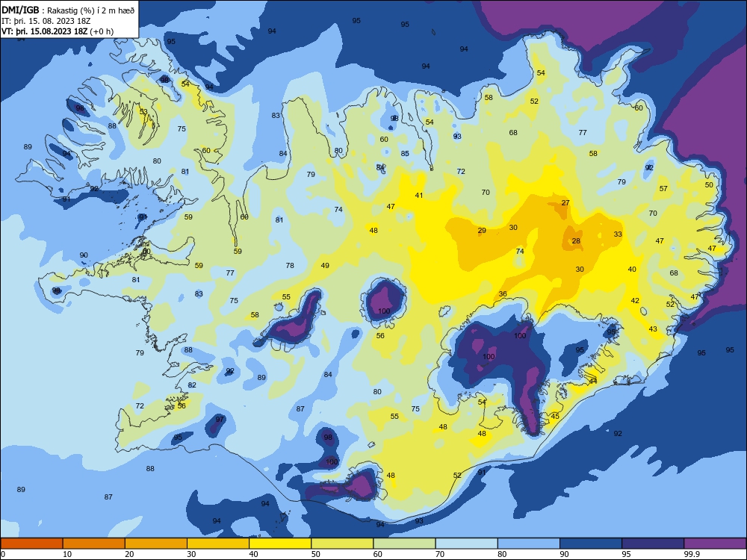747x560 pixels.
Task: Click the legend tick label '20'
Action: pyautogui.click(x=129, y=554)
